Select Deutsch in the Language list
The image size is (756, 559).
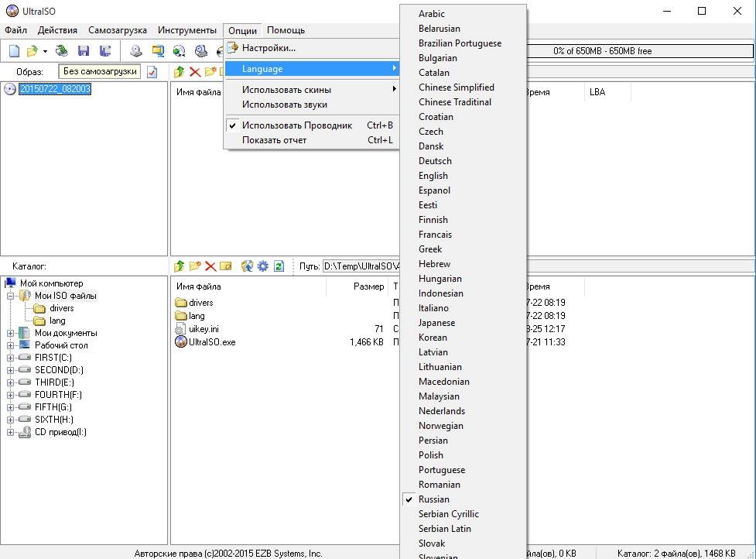pos(463,161)
